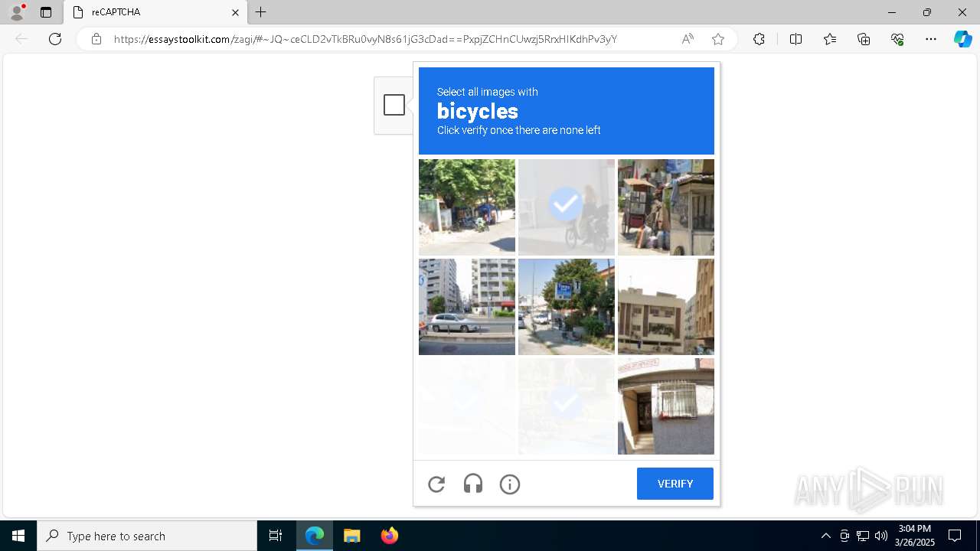Viewport: 980px width, 551px height.
Task: Click the browser back arrow
Action: [x=21, y=39]
